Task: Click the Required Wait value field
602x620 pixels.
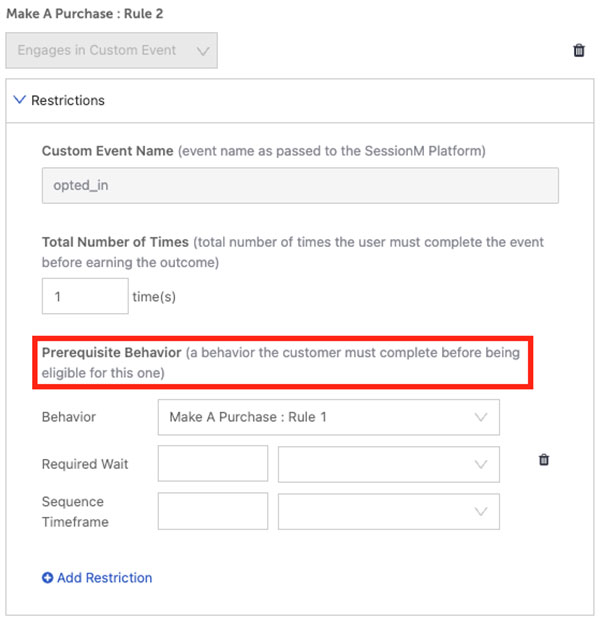Action: (213, 464)
